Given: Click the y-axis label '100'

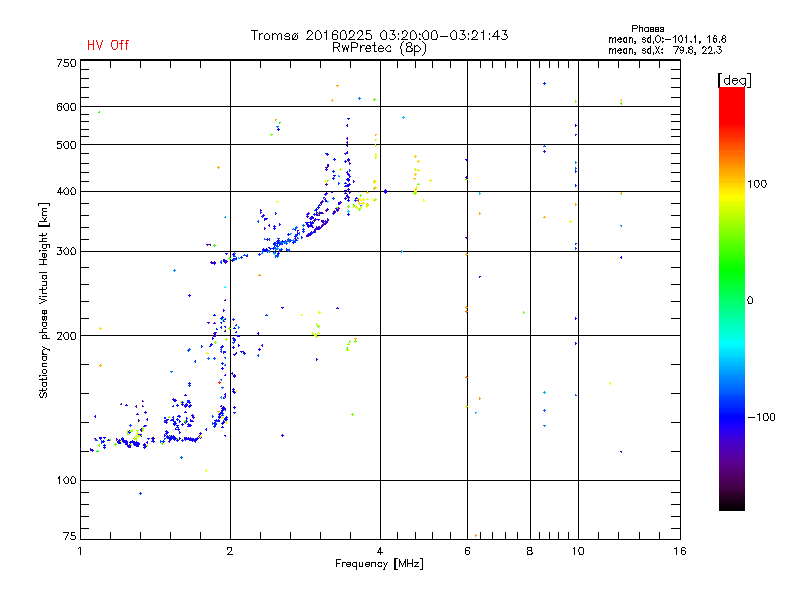Looking at the screenshot, I should 66,480.
